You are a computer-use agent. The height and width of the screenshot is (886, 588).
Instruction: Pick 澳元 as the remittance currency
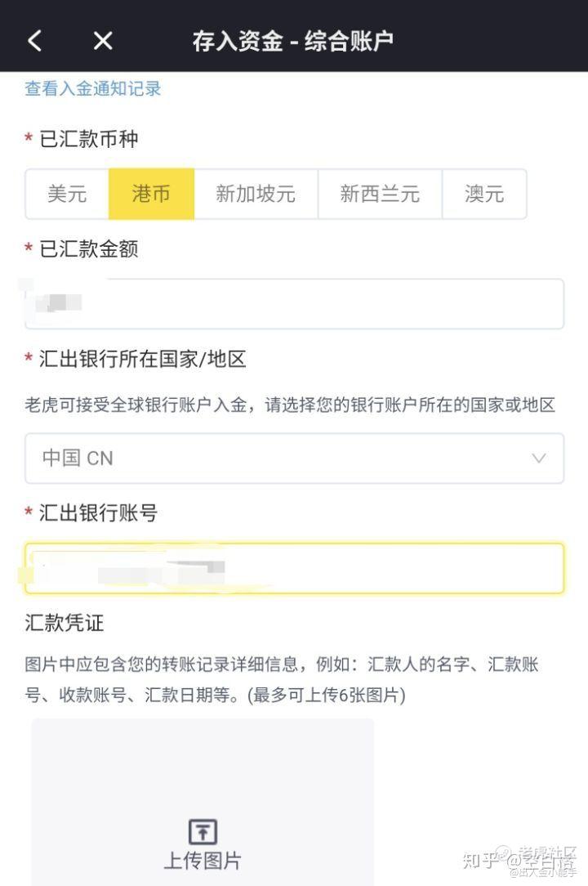[484, 194]
